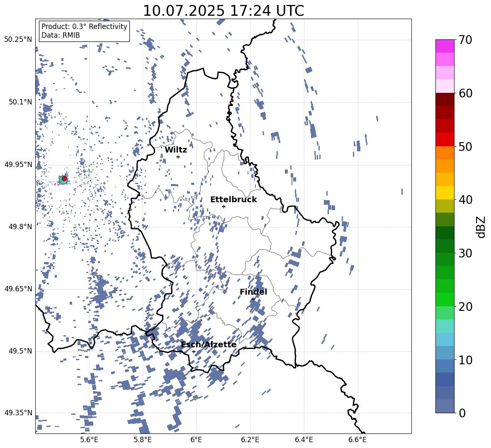Click the Ettelbruck city label
The width and height of the screenshot is (491, 448).
click(233, 200)
